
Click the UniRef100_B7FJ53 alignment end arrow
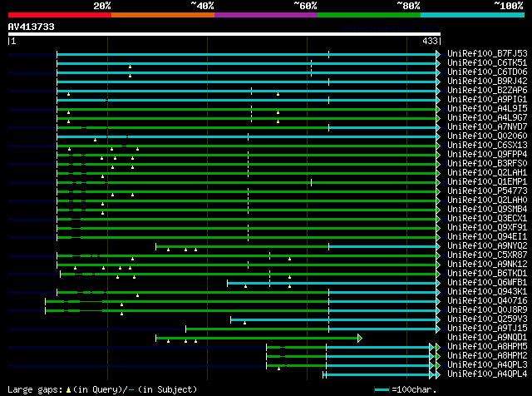[438, 54]
